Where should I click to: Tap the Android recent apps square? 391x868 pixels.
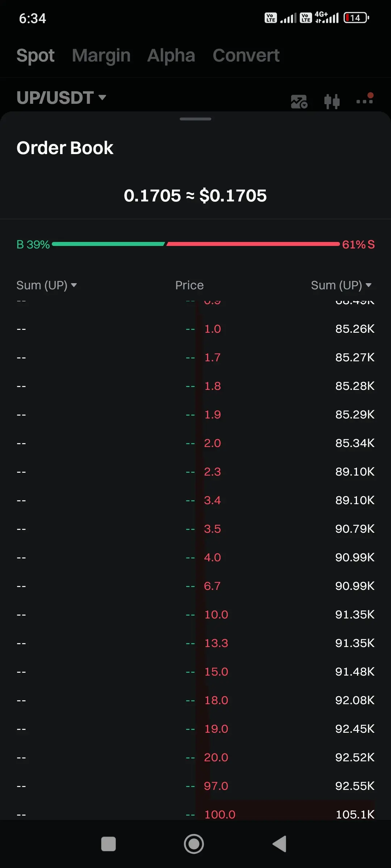pos(108,844)
